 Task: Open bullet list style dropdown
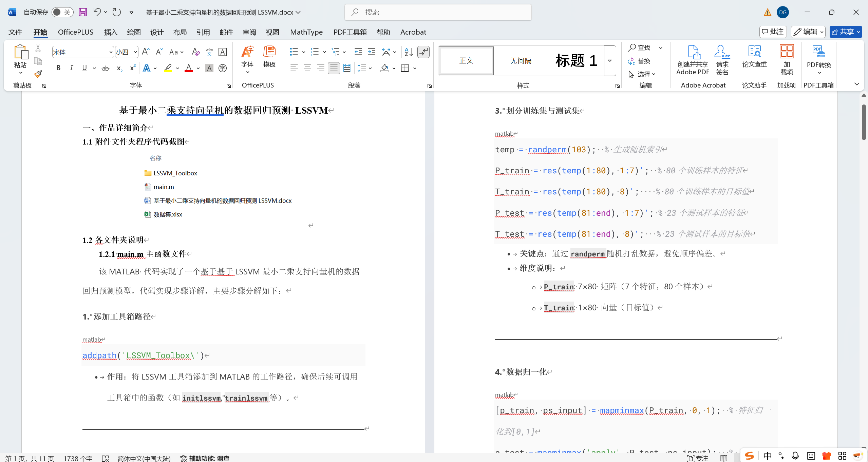tap(304, 52)
